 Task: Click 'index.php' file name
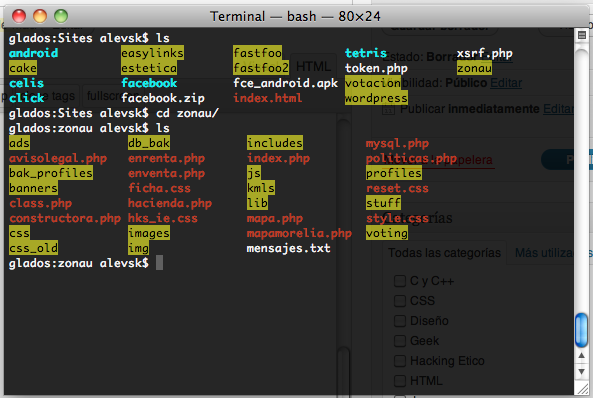pos(278,158)
